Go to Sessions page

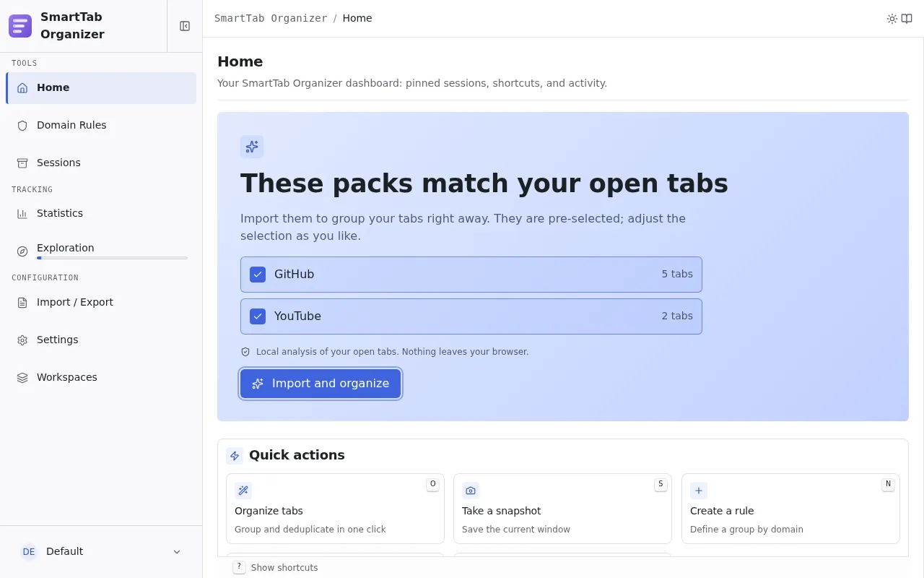click(x=101, y=163)
